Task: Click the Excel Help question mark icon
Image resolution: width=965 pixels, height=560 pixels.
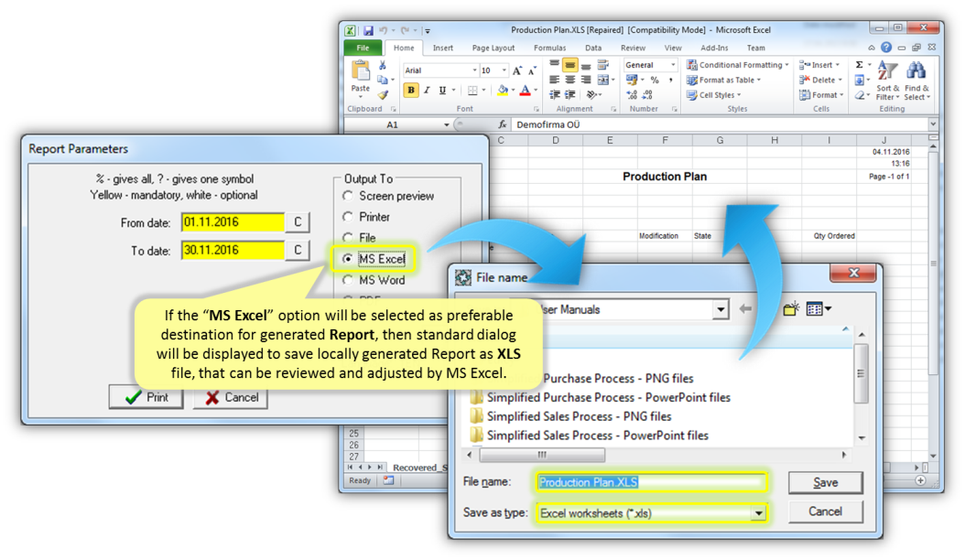Action: click(886, 48)
